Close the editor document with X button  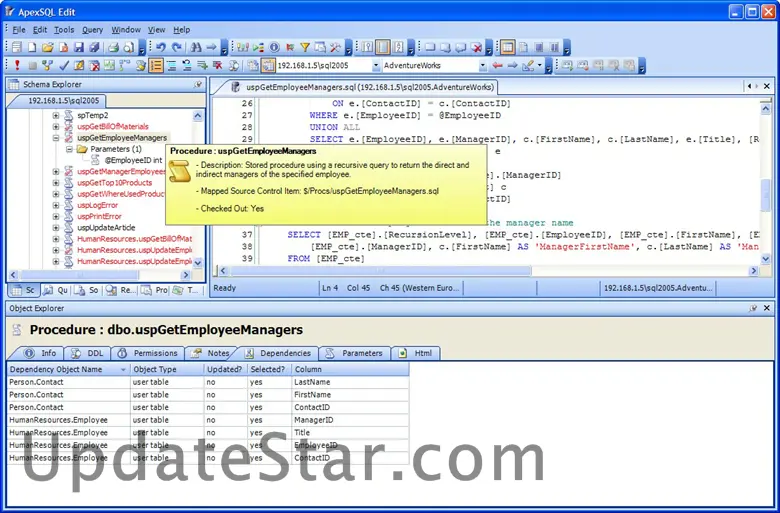click(767, 86)
